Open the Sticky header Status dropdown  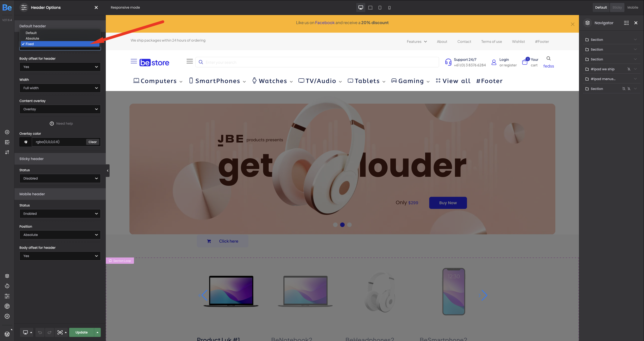point(60,178)
